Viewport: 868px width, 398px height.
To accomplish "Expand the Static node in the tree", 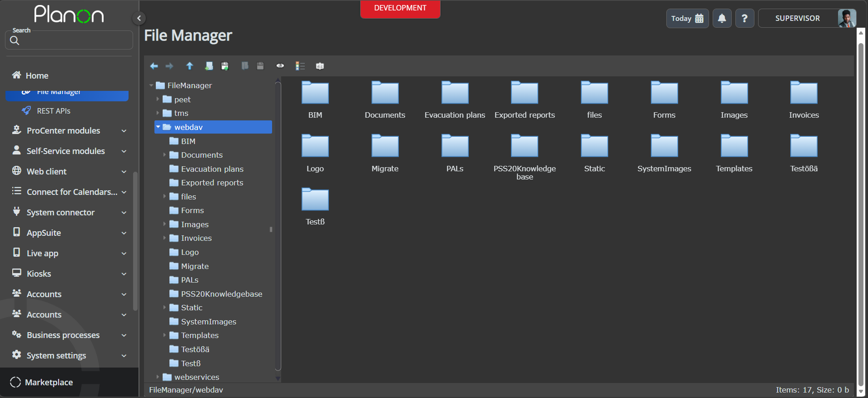I will [x=164, y=308].
